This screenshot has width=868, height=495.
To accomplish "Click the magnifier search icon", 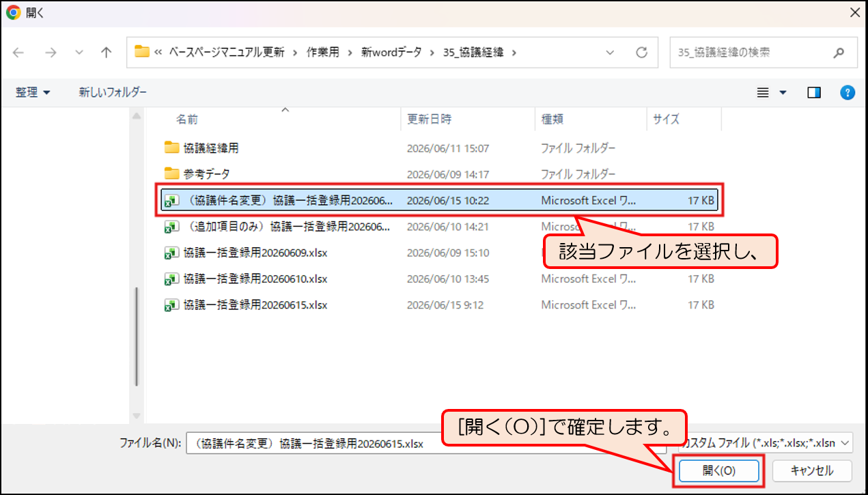I will 839,53.
